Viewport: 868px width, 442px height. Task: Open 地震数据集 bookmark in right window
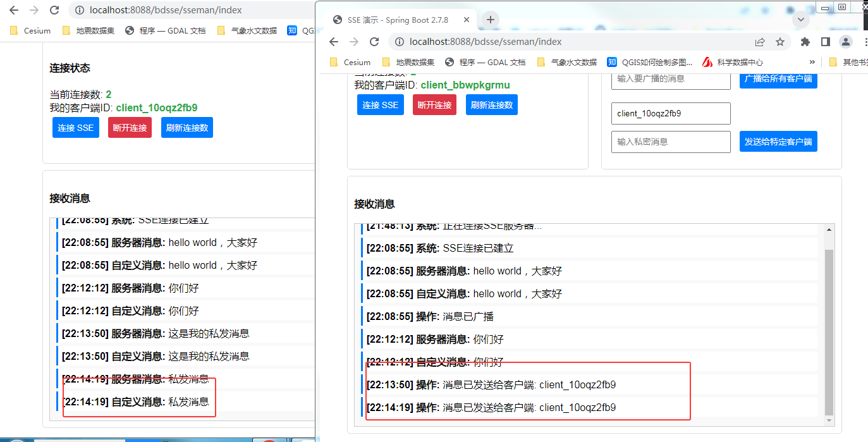point(408,62)
